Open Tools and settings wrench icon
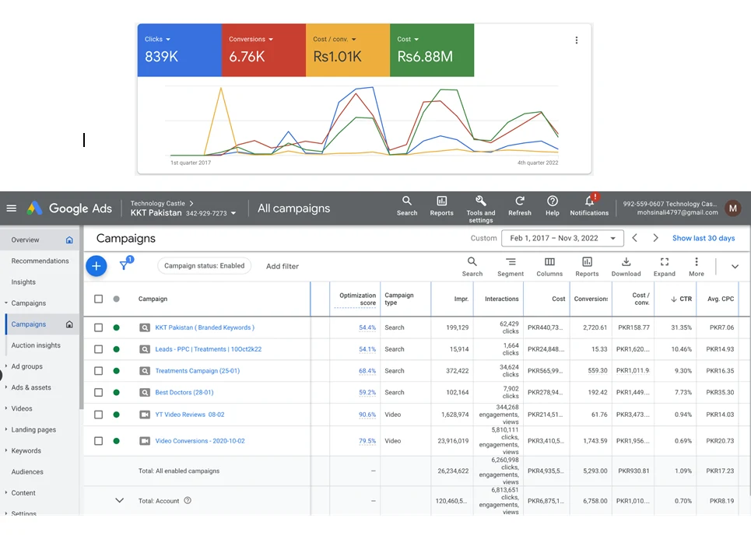Image resolution: width=751 pixels, height=560 pixels. [480, 201]
